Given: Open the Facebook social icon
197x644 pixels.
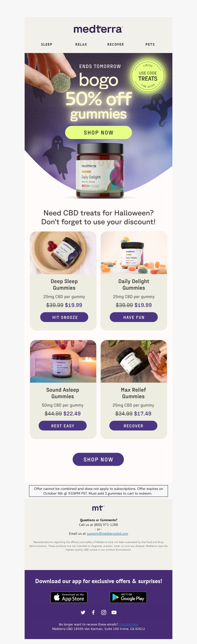Looking at the screenshot, I should 93,612.
